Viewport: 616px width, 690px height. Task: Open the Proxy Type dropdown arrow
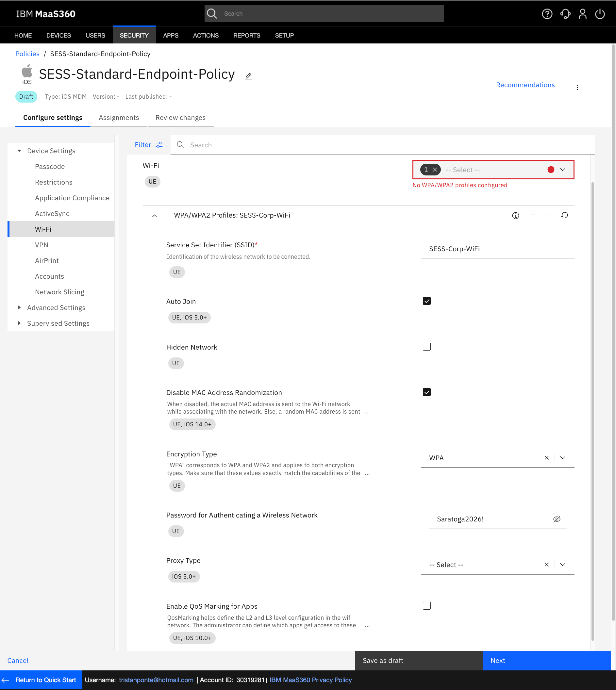tap(562, 565)
